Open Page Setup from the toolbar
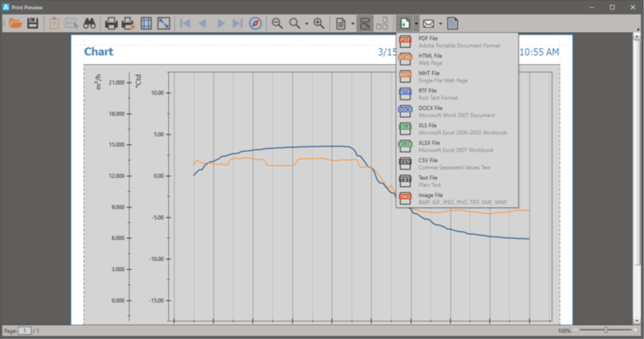Screen dimensions: 644x339 tap(146, 24)
